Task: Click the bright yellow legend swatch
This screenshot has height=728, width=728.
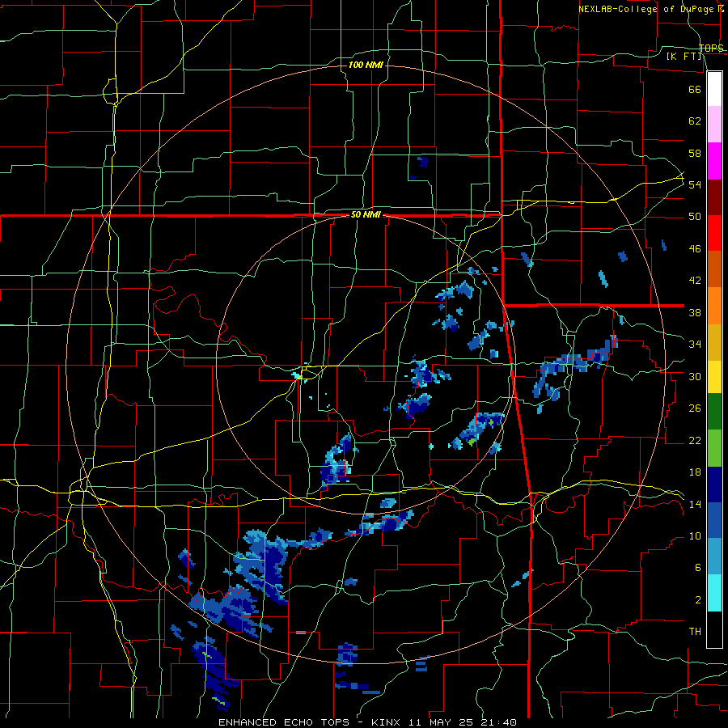Action: 714,376
